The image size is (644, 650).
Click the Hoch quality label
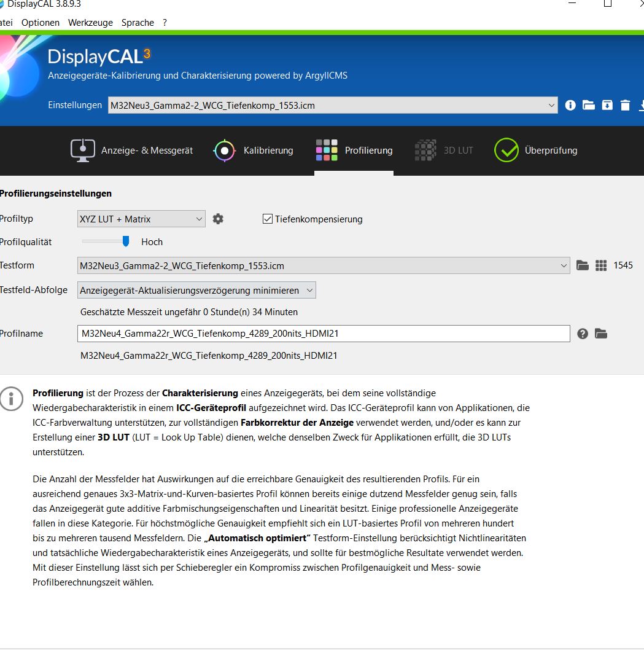pyautogui.click(x=152, y=242)
